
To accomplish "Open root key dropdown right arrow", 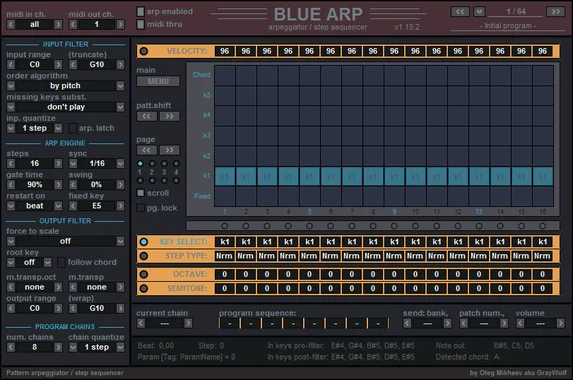I will coord(48,262).
